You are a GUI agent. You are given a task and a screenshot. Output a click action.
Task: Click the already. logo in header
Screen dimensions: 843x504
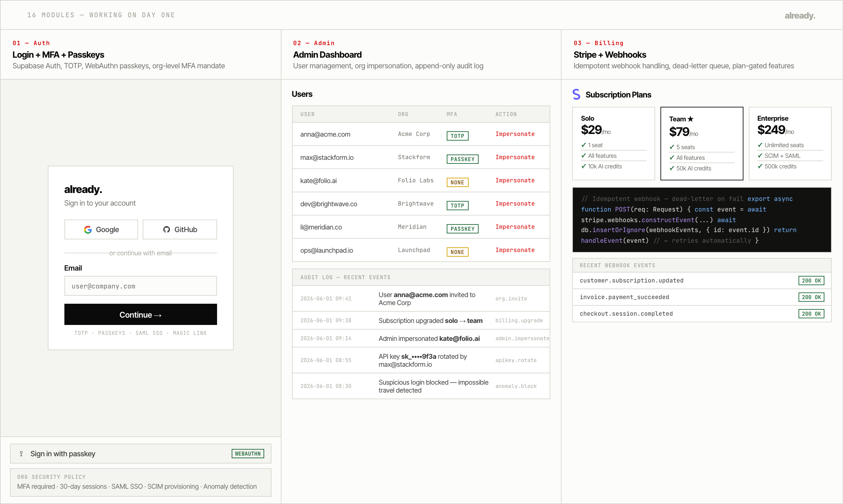coord(800,16)
